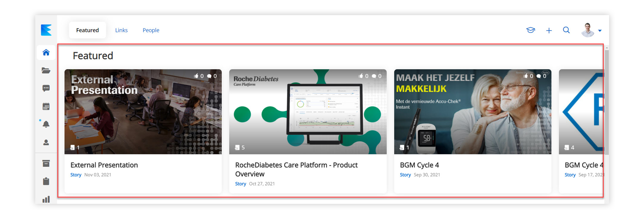
Task: Click Story link dated Sep 30, 2021
Action: (405, 175)
